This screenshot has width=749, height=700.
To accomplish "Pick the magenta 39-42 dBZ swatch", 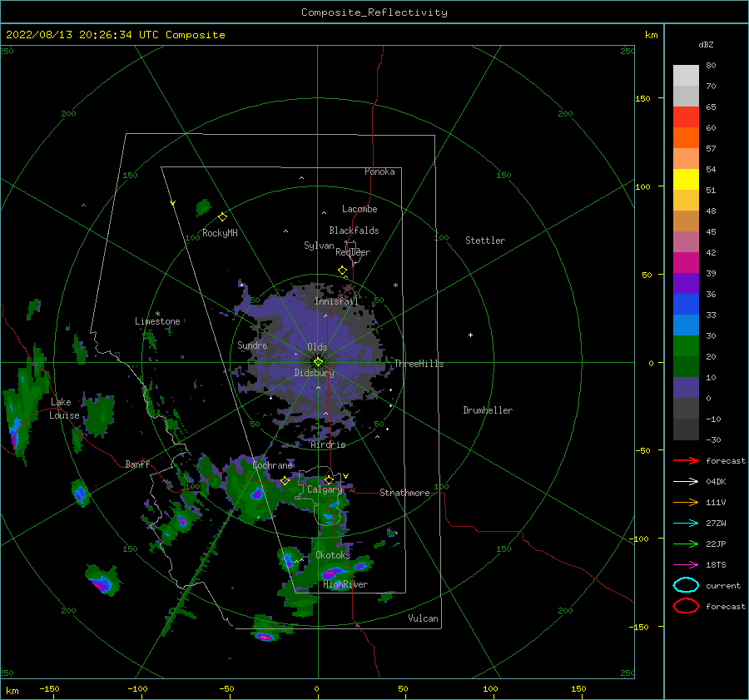I will (x=686, y=262).
